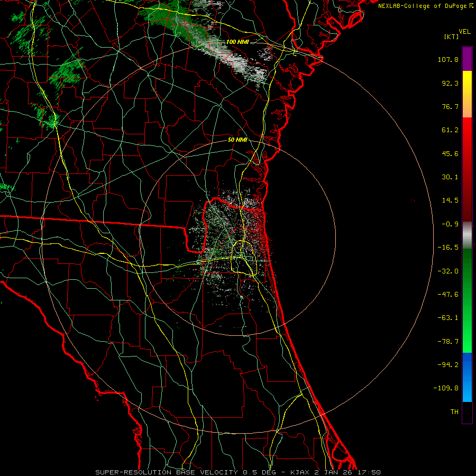Click the 100 NMI range ring label
The image size is (476, 476).
237,42
